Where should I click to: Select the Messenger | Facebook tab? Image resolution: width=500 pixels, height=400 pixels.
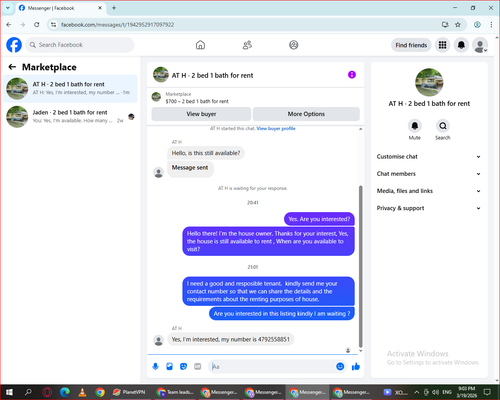61,8
